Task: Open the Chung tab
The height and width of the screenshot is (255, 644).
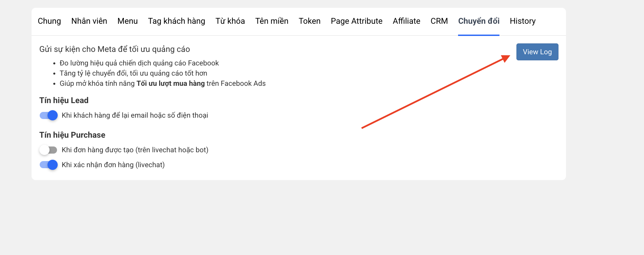Action: pyautogui.click(x=49, y=21)
